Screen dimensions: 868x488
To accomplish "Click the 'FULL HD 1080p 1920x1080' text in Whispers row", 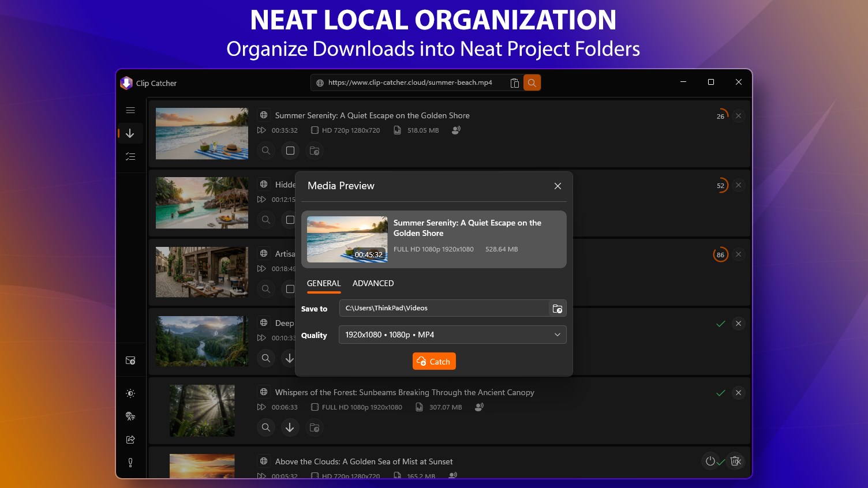I will (x=362, y=407).
